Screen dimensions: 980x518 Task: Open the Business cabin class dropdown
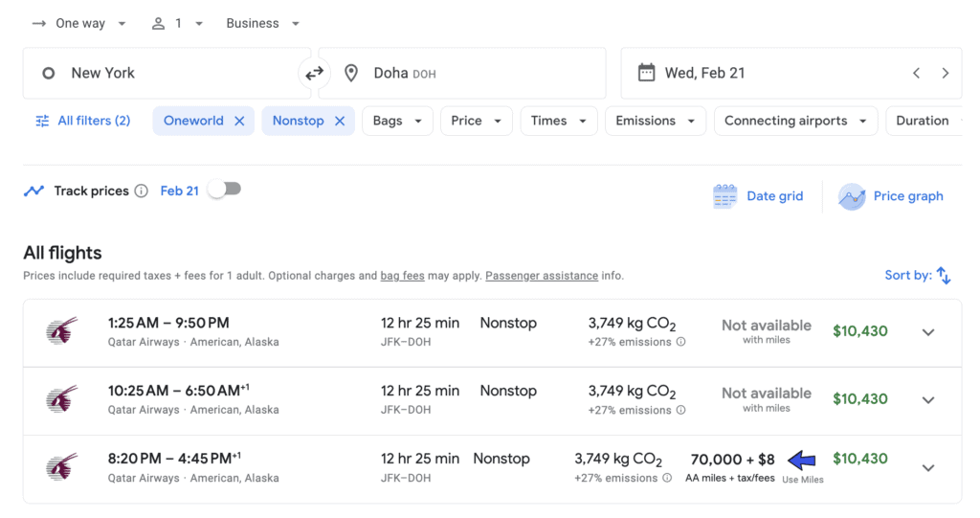(262, 23)
